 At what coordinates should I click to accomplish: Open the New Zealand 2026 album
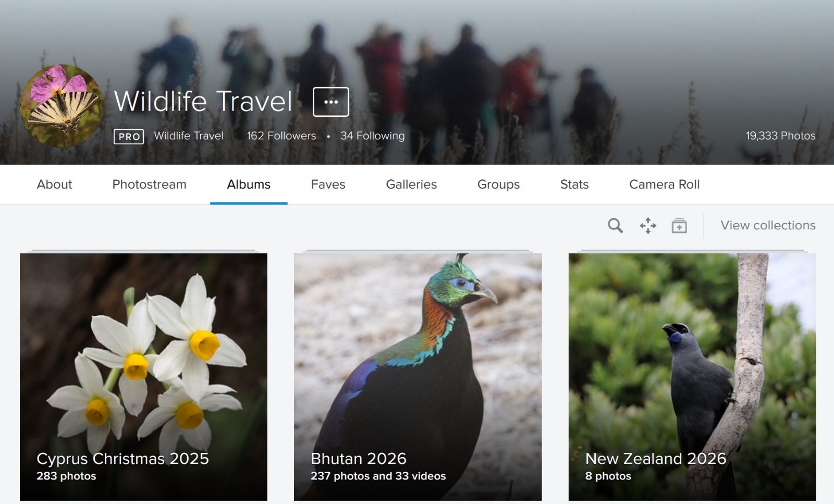tap(692, 377)
